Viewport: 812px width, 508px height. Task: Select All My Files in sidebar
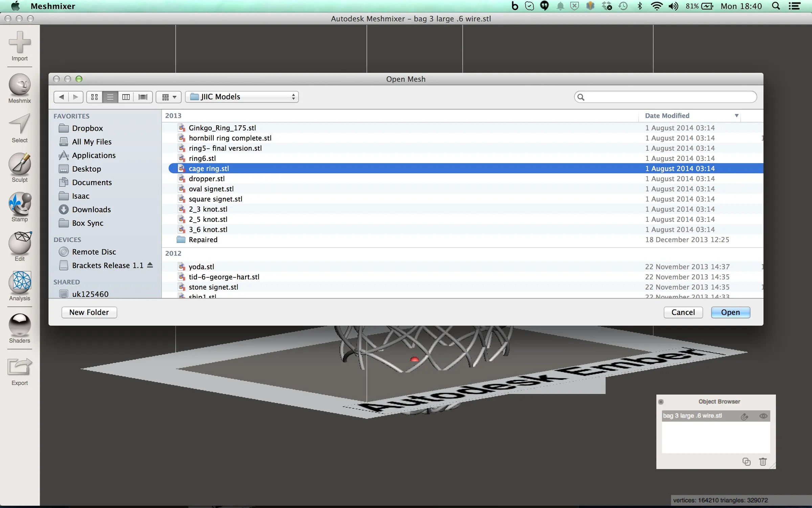91,142
